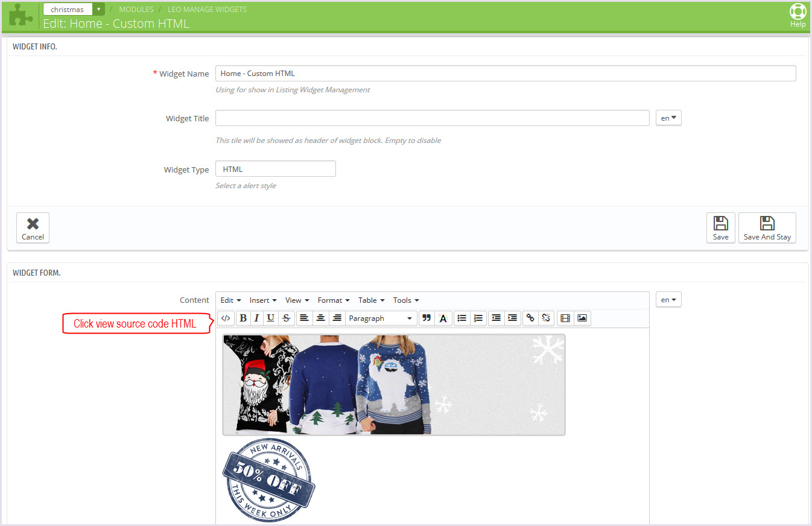812x526 pixels.
Task: Insert image into content
Action: (x=582, y=318)
